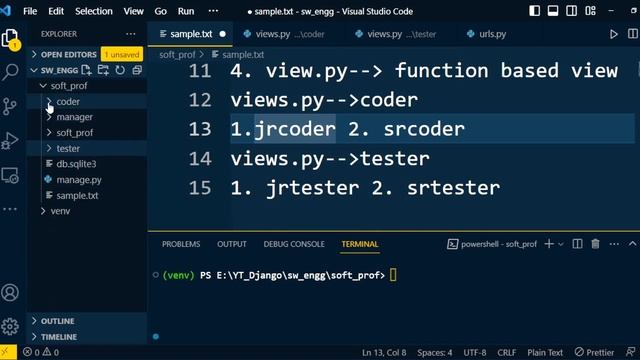Screen dimensions: 640x360
Task: Split the terminal pane
Action: (x=577, y=244)
